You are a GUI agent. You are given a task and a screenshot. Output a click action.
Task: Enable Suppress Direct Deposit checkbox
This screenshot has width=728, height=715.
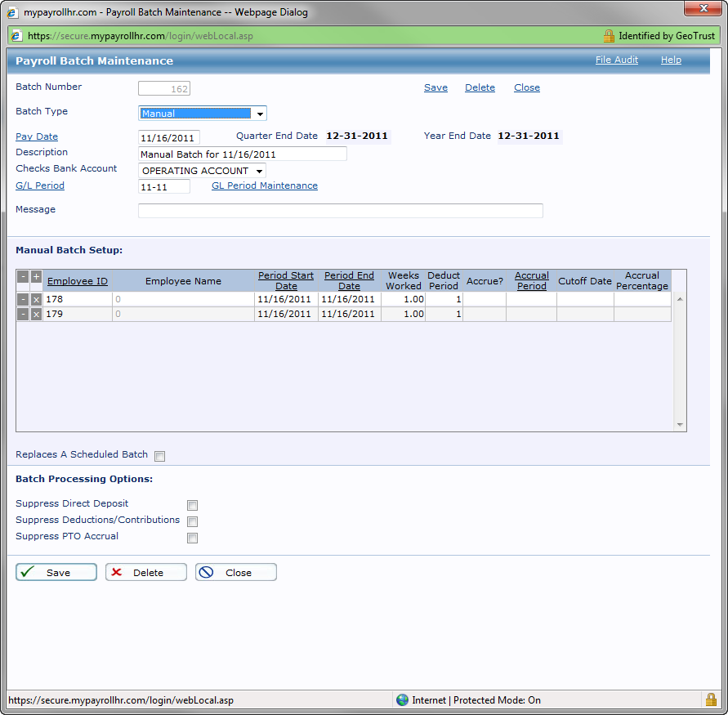(192, 505)
